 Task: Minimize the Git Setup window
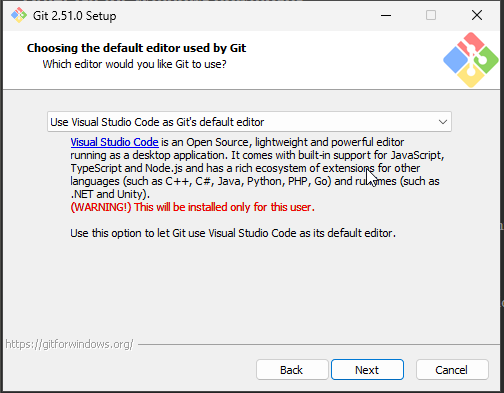click(386, 15)
